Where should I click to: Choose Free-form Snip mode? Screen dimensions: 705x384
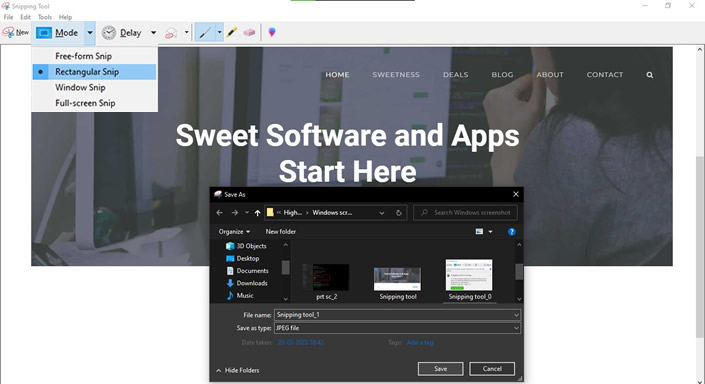click(x=94, y=56)
